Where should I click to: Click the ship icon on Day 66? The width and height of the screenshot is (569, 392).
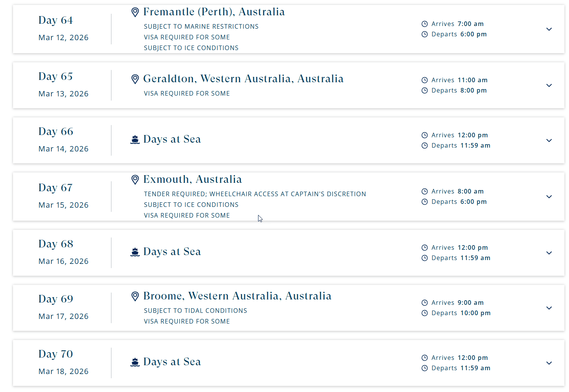click(x=135, y=140)
